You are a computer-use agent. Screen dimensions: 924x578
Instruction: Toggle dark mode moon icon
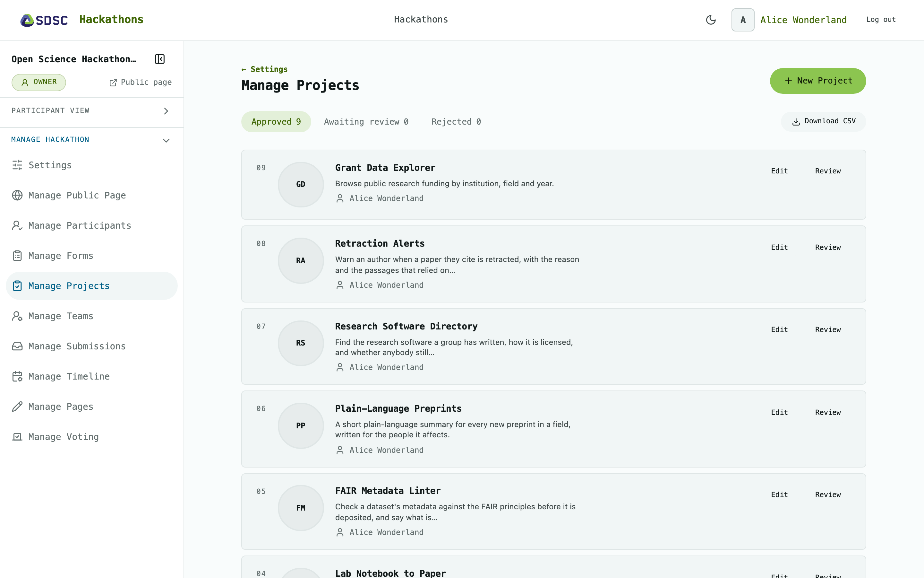[x=711, y=20]
